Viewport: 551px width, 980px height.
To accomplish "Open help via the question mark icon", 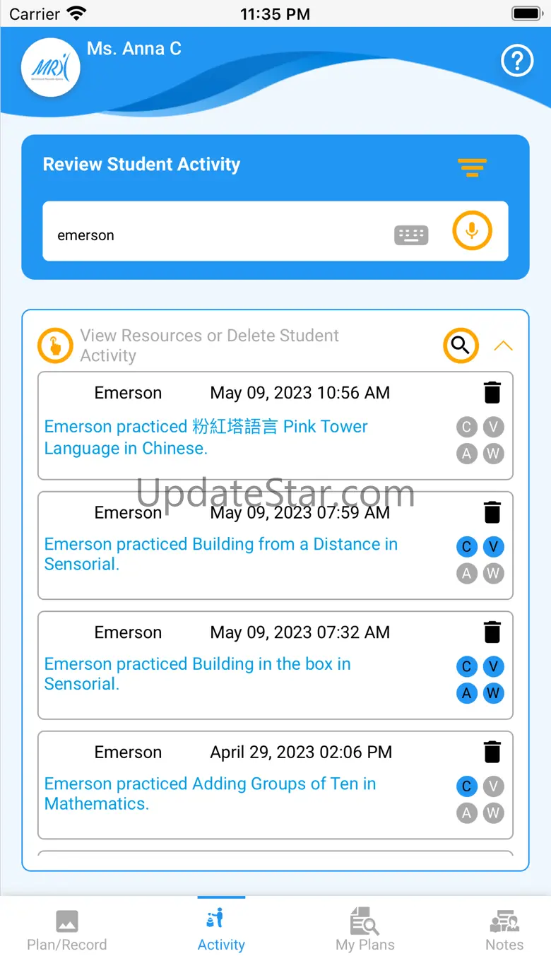I will pyautogui.click(x=517, y=61).
